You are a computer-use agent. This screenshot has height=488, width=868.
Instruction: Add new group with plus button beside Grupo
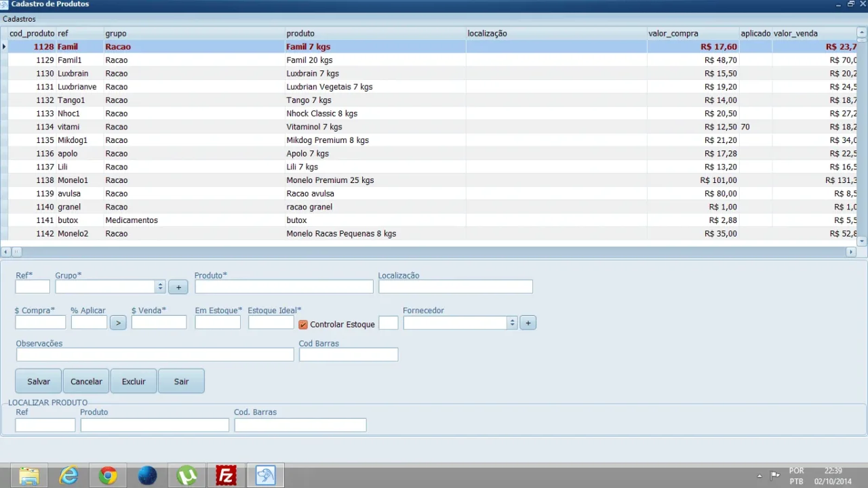178,287
